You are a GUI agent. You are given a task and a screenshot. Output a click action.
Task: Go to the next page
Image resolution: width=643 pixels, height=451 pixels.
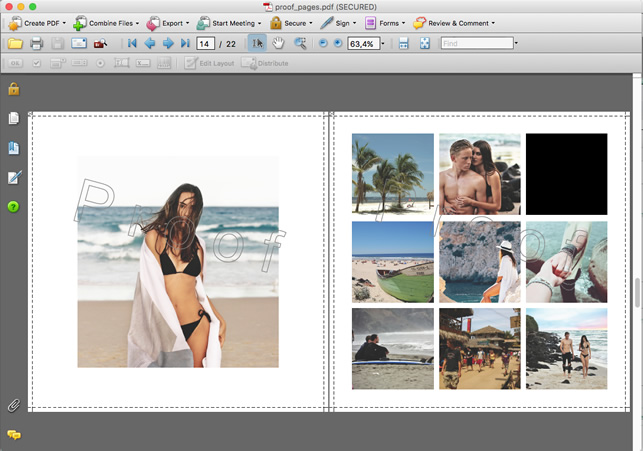tap(168, 43)
